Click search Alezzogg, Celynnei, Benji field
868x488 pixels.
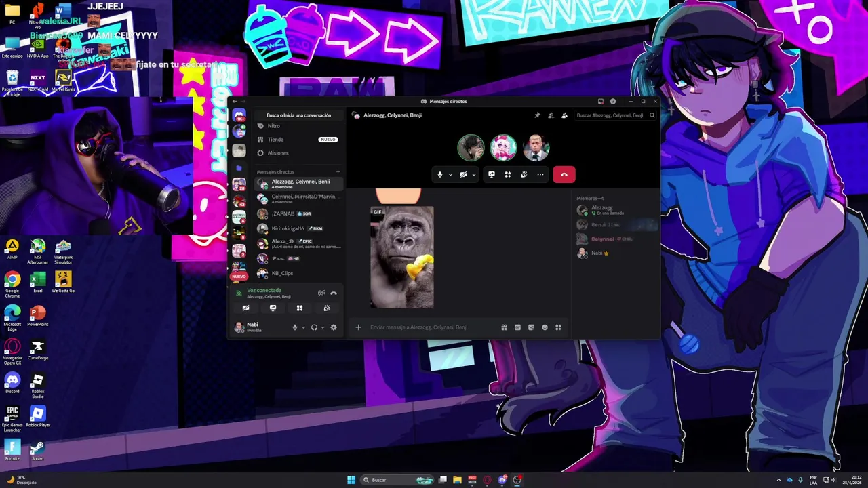[614, 115]
